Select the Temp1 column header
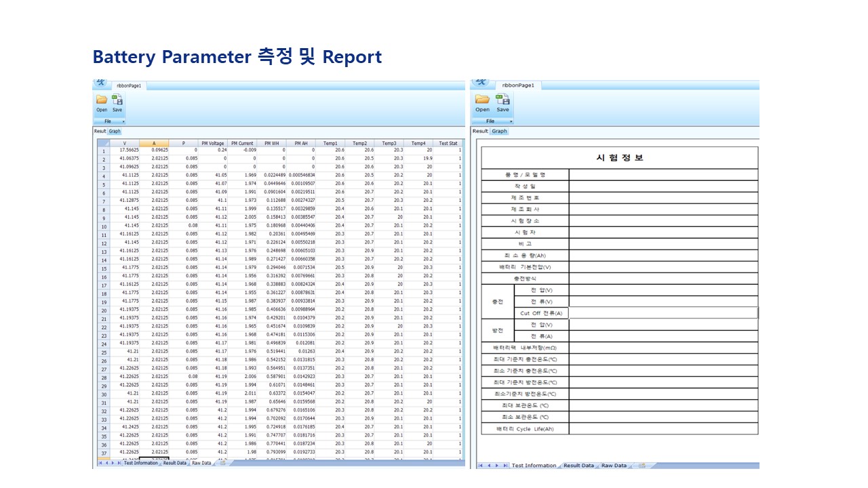 click(330, 143)
